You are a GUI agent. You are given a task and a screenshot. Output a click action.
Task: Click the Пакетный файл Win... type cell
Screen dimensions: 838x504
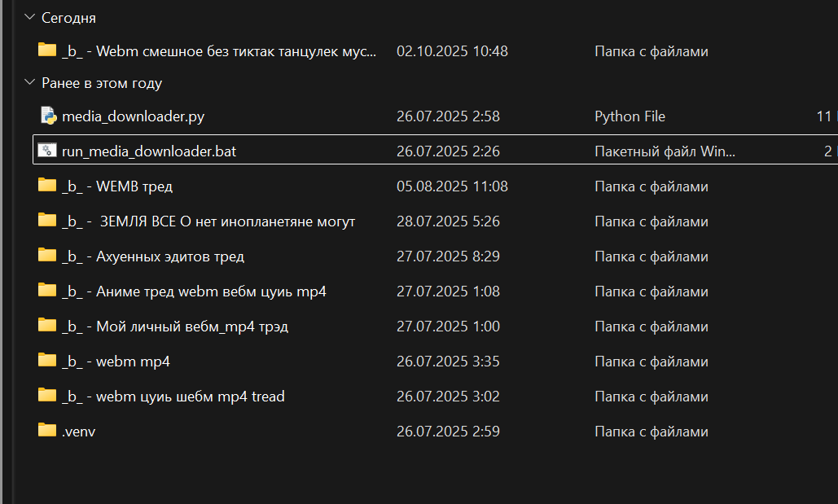665,151
